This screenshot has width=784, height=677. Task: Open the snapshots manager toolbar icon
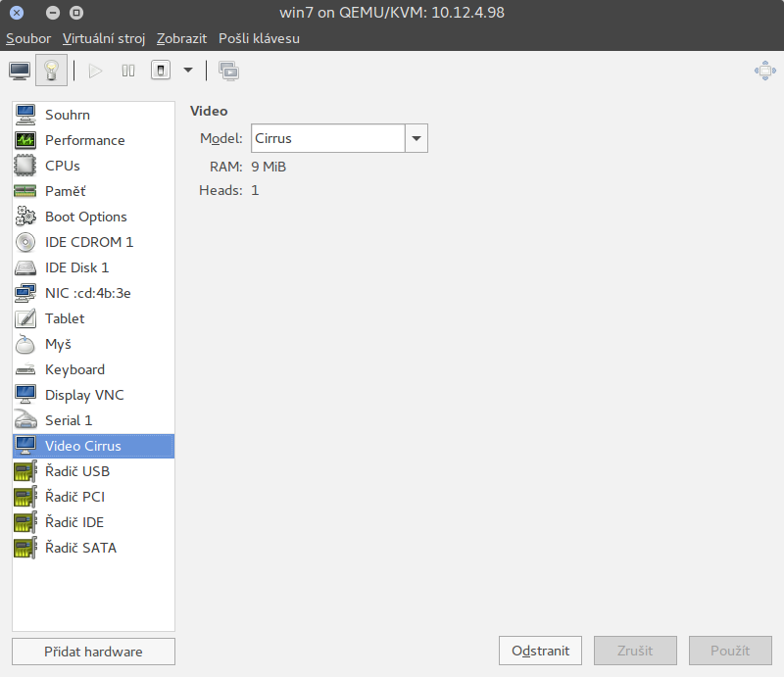pos(228,71)
